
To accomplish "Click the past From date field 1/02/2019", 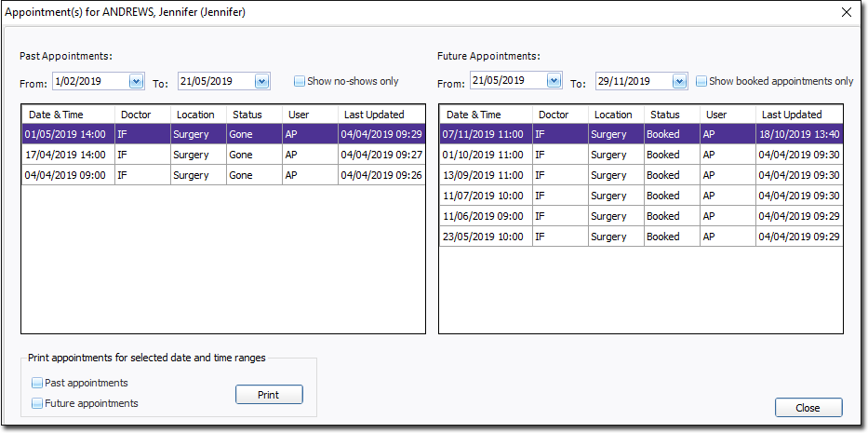I will [x=89, y=82].
